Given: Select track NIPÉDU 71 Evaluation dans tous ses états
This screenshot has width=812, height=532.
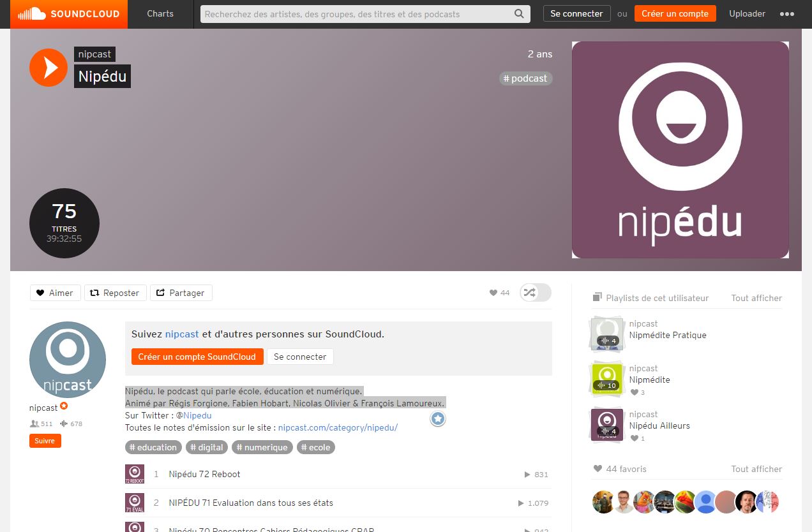Looking at the screenshot, I should click(x=251, y=503).
